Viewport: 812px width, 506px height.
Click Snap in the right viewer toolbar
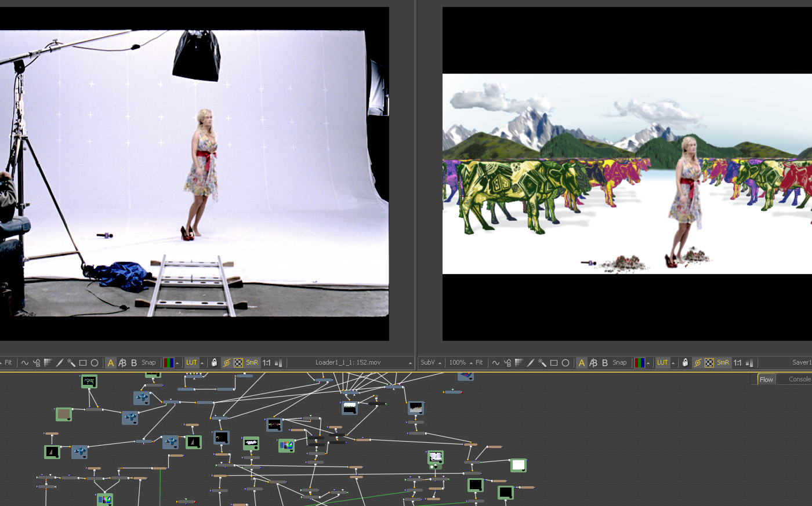point(619,363)
